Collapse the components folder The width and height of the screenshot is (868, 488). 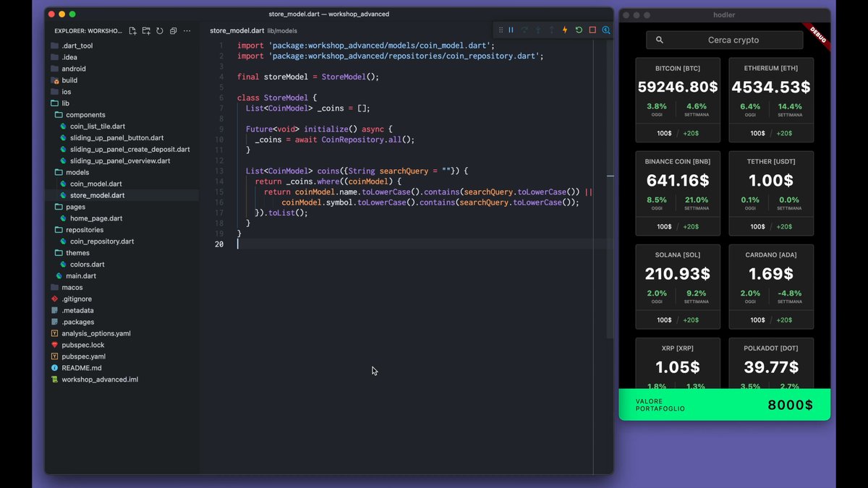[85, 115]
